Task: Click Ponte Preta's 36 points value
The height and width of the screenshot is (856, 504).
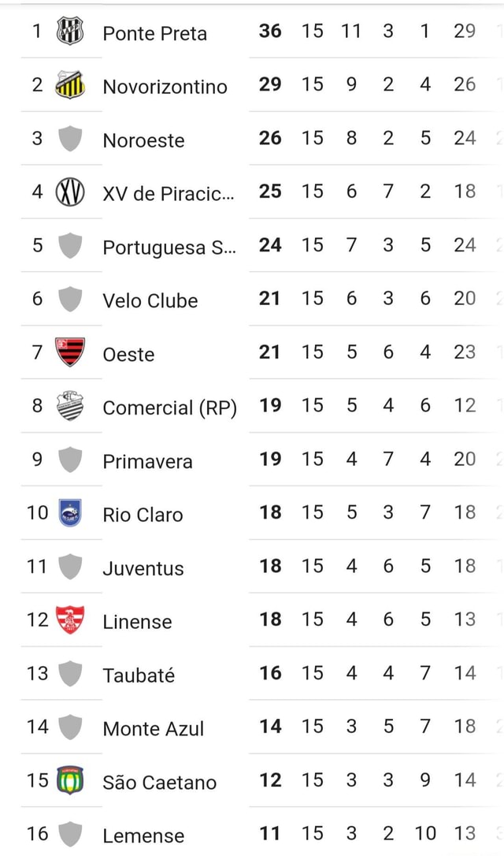Action: click(x=270, y=32)
